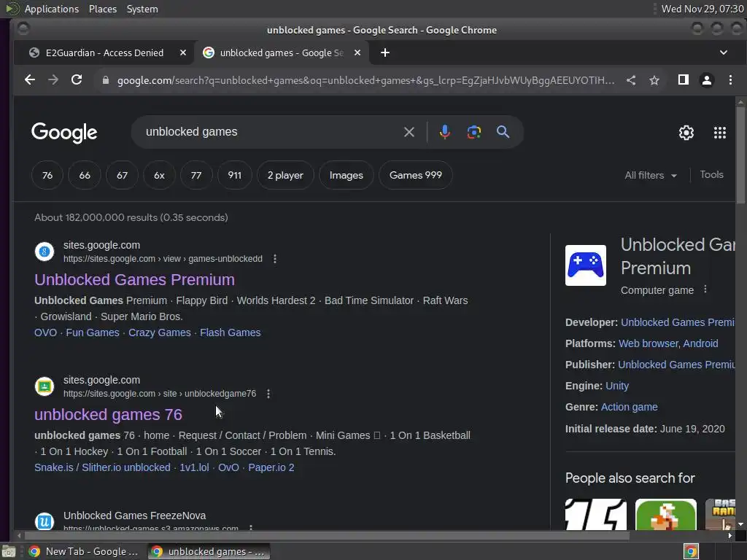Select the 6x filter chip
Screen dimensions: 747x560
click(159, 175)
